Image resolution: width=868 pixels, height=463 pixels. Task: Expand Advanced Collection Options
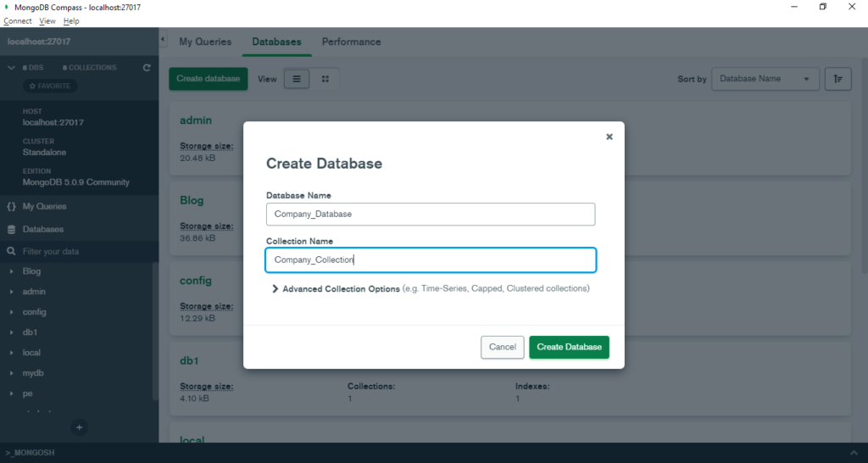point(275,289)
